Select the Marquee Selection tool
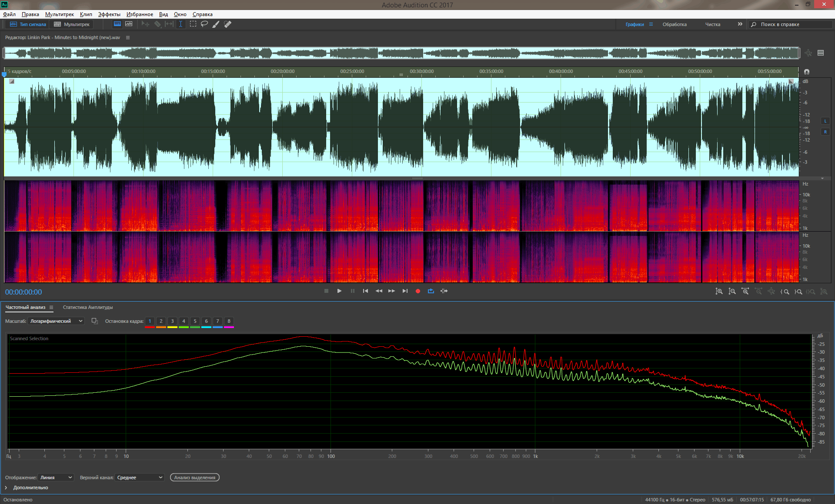This screenshot has height=504, width=835. [x=193, y=24]
